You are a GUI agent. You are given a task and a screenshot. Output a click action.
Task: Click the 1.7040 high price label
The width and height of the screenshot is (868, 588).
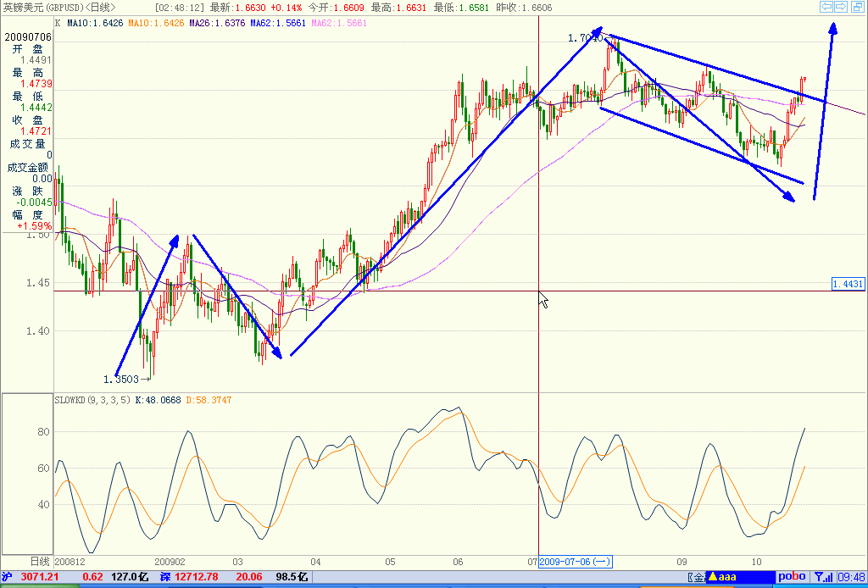[585, 38]
